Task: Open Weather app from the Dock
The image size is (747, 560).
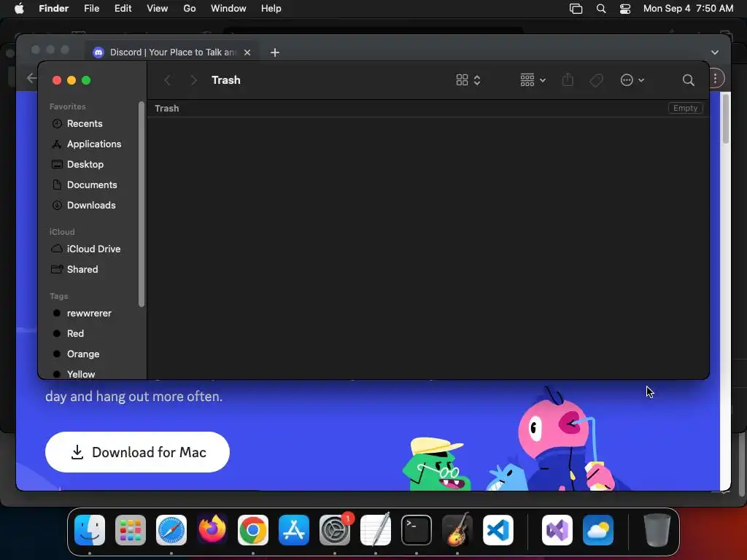Action: click(x=598, y=530)
